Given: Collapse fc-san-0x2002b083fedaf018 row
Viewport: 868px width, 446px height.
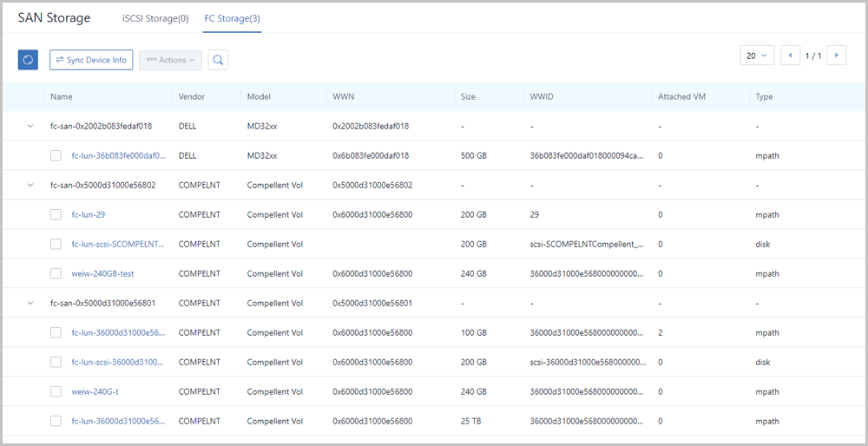Looking at the screenshot, I should pos(30,126).
